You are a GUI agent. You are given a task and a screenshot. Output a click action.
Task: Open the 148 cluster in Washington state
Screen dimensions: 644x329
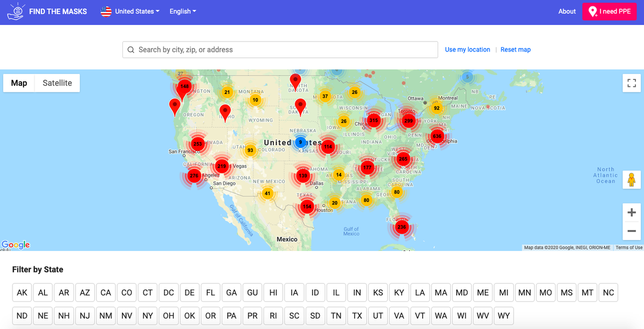coord(184,86)
